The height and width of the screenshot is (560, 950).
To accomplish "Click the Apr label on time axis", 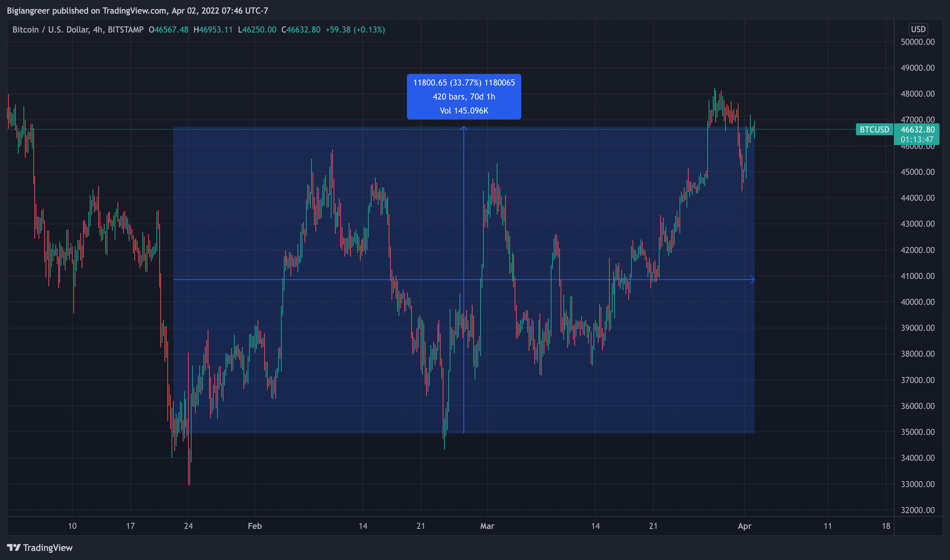I will click(744, 526).
